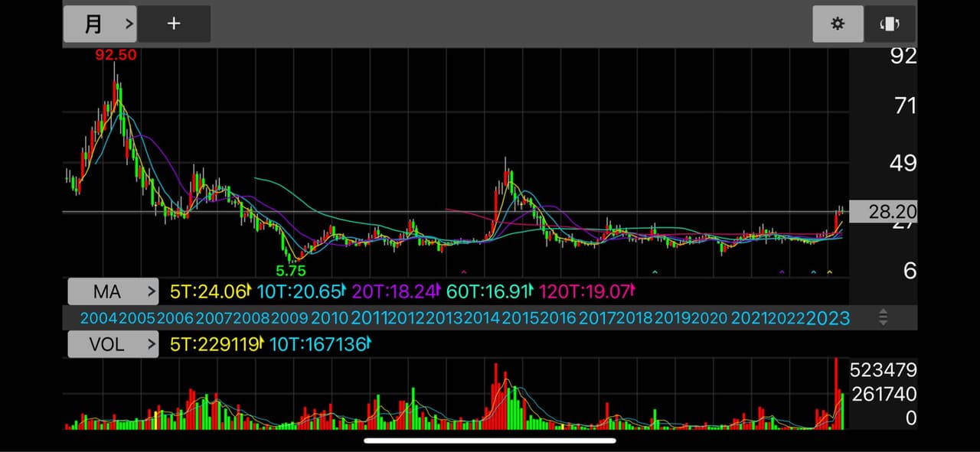Open chart settings gear
This screenshot has height=452, width=980.
[838, 24]
